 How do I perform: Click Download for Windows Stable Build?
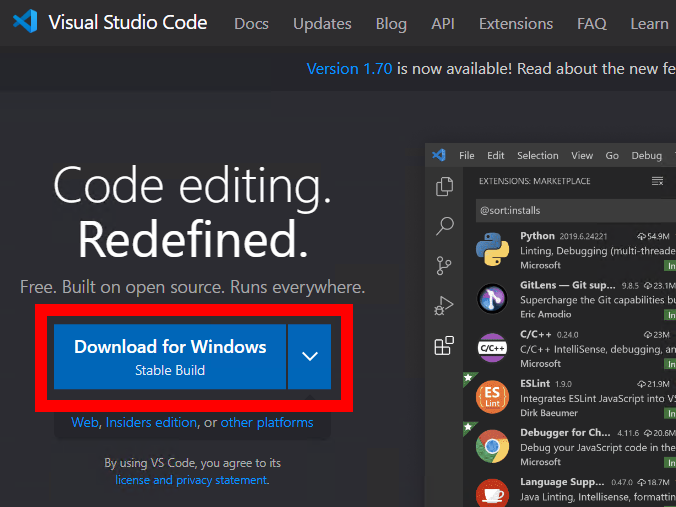click(170, 357)
